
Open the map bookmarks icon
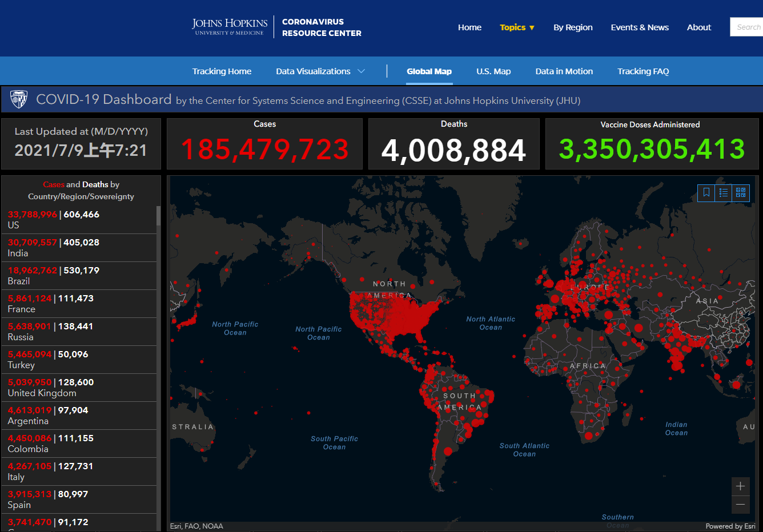click(706, 193)
